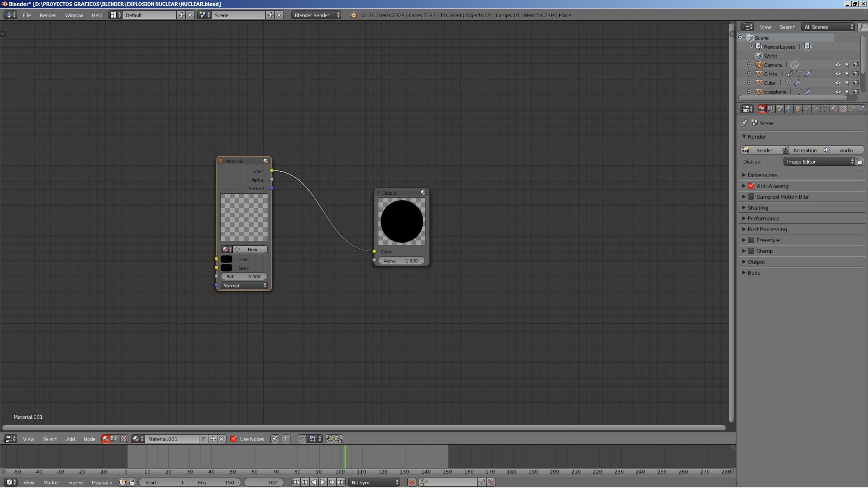Click the New material button in node

[250, 249]
